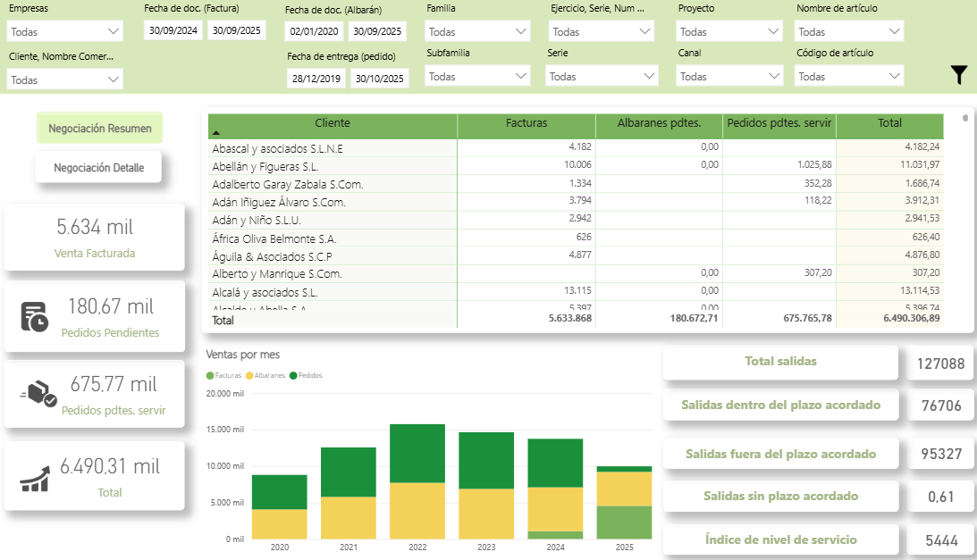Click the 2022 yellow Albaranes bar segment

tap(417, 509)
